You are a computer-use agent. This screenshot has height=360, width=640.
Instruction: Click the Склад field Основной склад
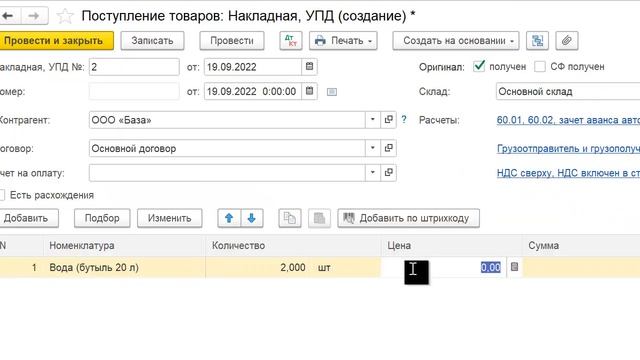tap(568, 91)
